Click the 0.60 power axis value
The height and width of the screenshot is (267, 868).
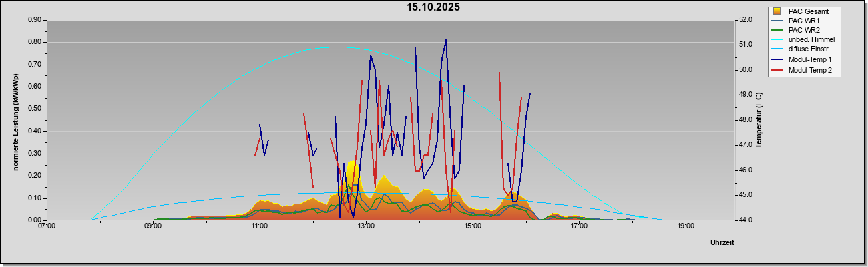tap(35, 87)
